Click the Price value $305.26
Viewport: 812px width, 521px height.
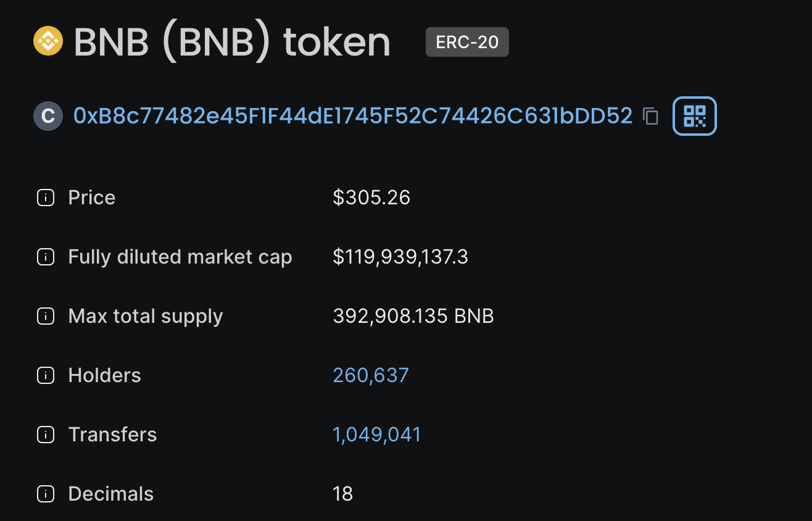click(x=371, y=198)
